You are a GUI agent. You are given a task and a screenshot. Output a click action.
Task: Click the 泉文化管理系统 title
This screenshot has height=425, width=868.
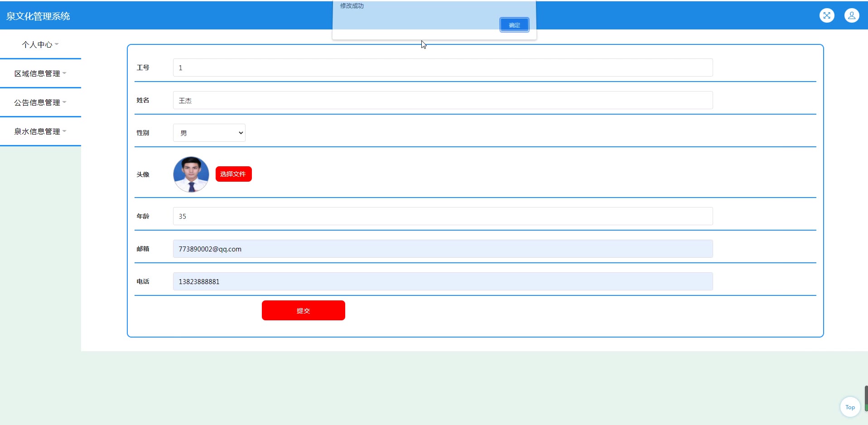tap(38, 16)
